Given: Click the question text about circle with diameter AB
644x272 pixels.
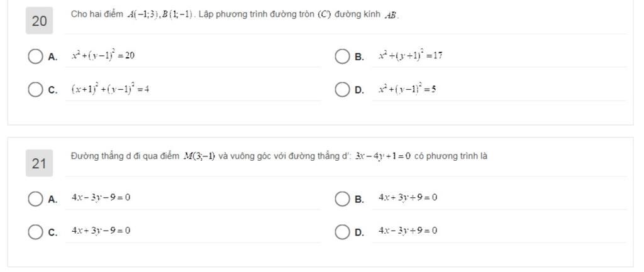Looking at the screenshot, I should coord(235,14).
